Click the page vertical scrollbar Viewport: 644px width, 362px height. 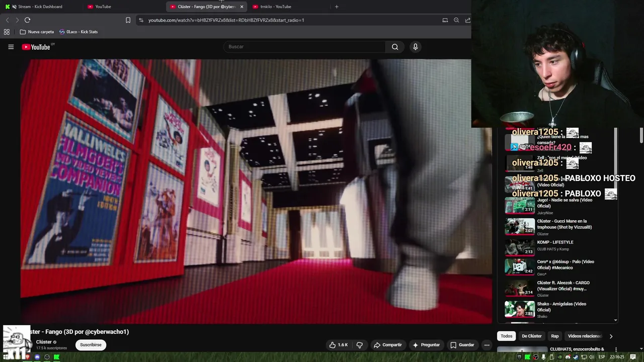641,135
